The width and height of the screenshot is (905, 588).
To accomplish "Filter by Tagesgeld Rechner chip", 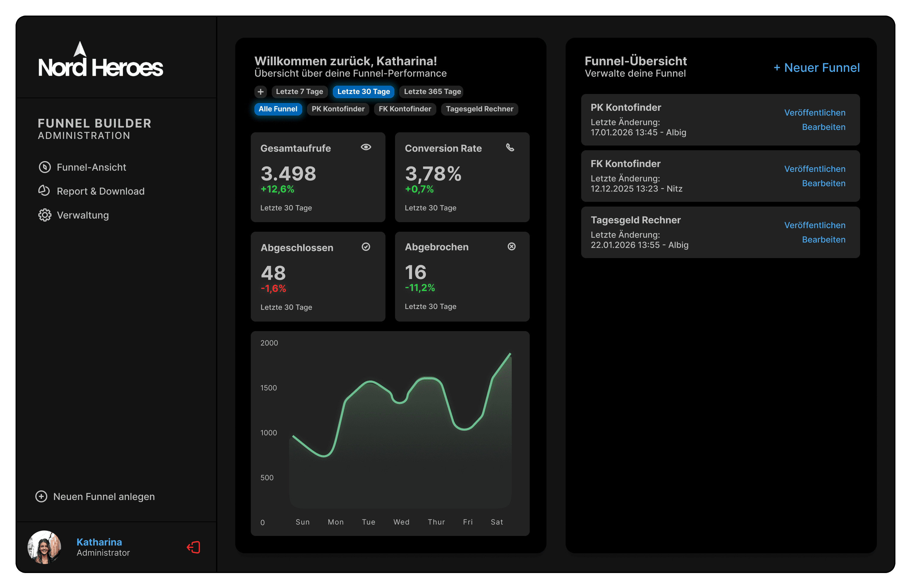I will [x=479, y=109].
